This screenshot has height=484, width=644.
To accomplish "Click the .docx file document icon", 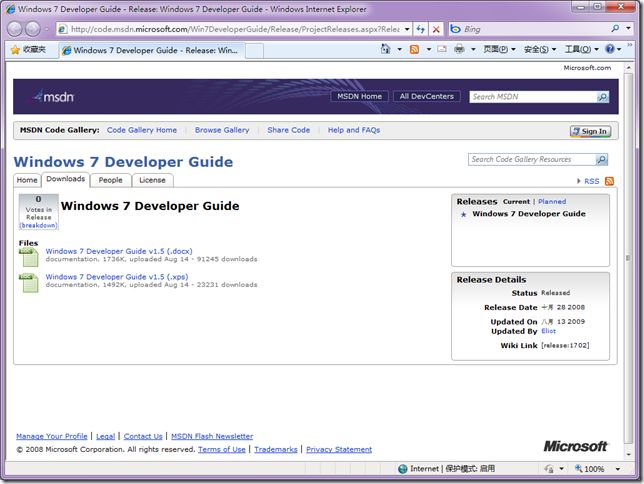I will tap(28, 257).
